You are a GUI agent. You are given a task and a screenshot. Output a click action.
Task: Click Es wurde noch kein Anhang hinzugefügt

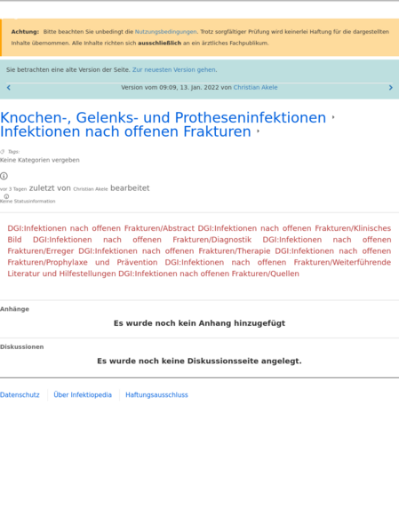(199, 323)
